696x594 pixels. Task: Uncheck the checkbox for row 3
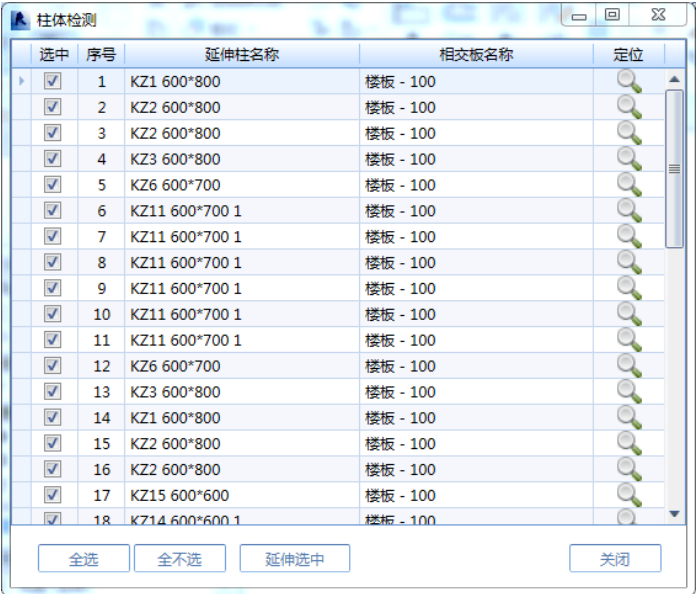tap(52, 133)
